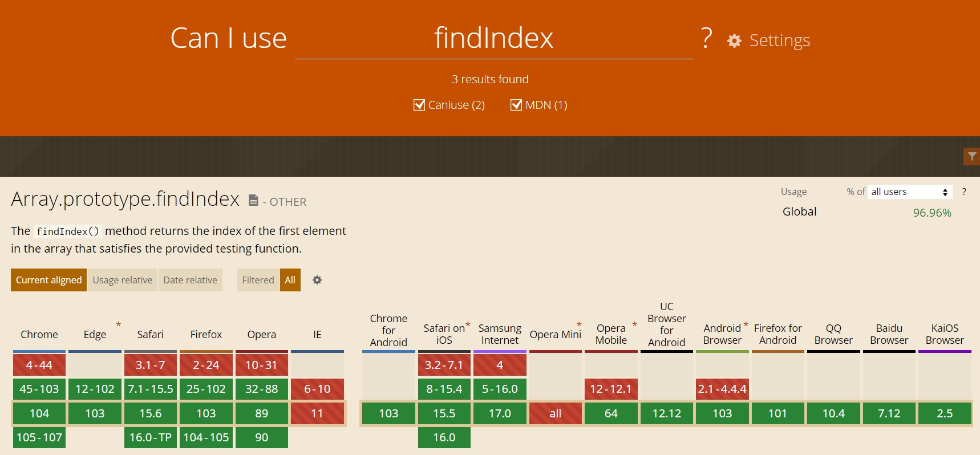The width and height of the screenshot is (980, 455).
Task: Open feature document icon beside title
Action: 254,200
